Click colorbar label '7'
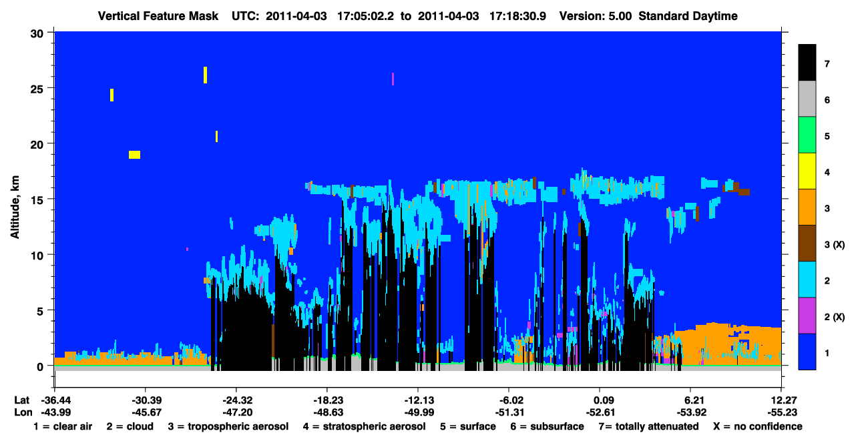This screenshot has width=868, height=445. coord(827,64)
